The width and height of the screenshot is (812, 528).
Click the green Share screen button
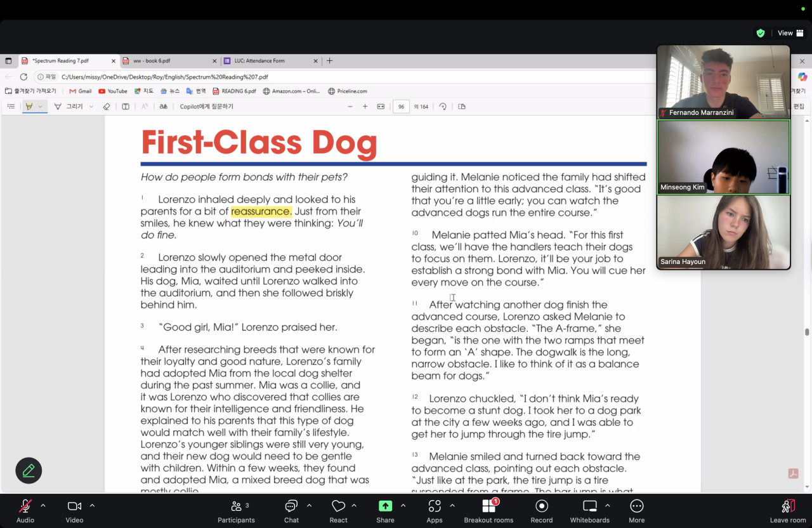[385, 510]
